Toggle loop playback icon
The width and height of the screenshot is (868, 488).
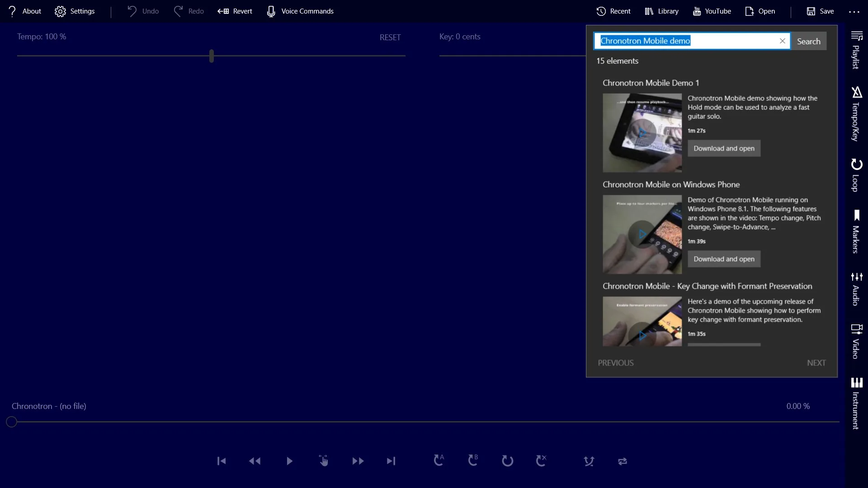[x=507, y=460]
